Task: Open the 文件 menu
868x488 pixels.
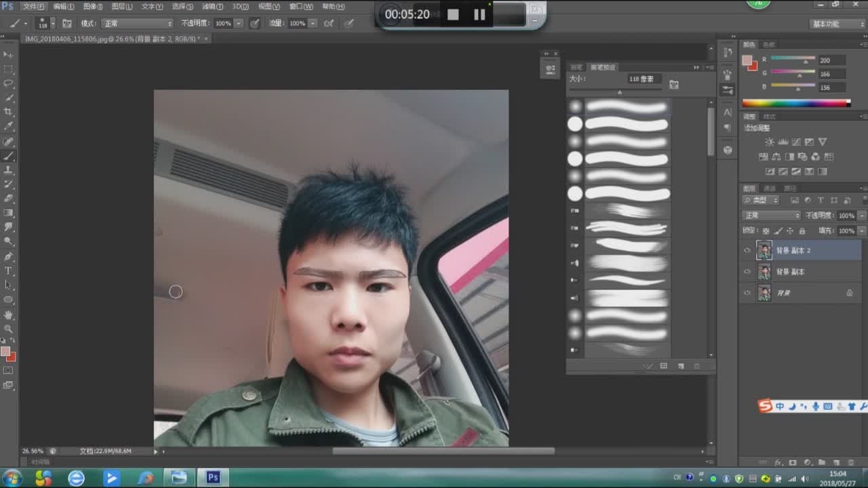Action: [34, 6]
